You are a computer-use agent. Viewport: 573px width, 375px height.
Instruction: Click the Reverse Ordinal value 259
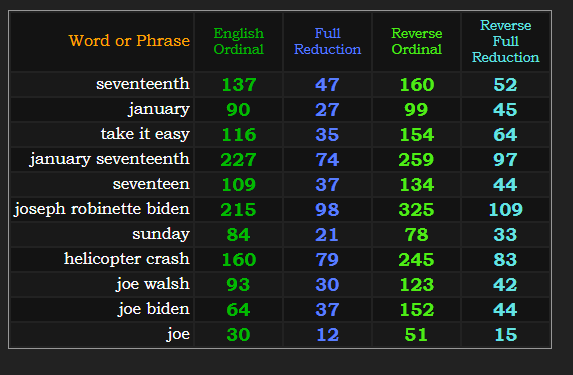[x=416, y=160]
